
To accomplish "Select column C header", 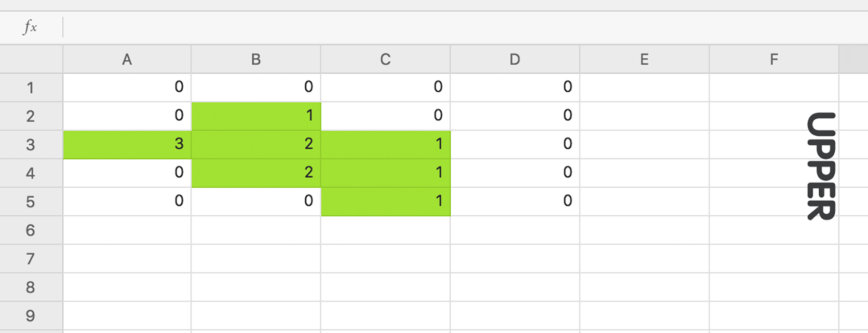I will [385, 59].
